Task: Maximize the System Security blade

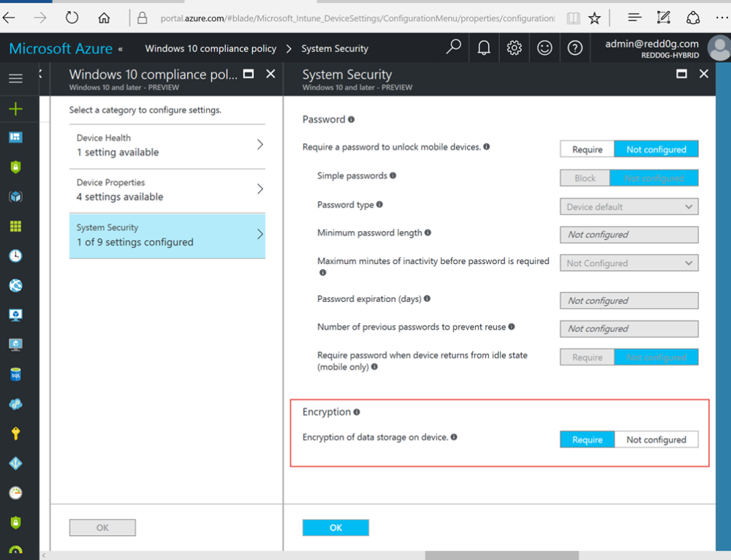Action: (681, 74)
